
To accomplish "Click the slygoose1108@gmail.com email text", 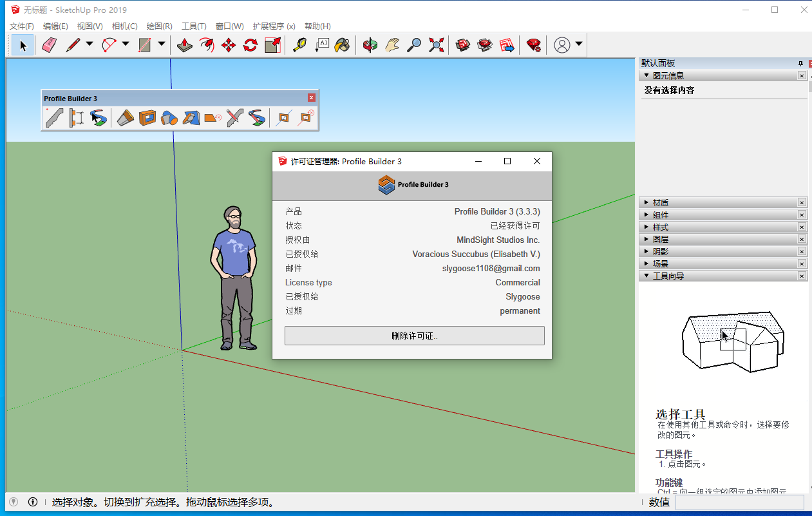I will [491, 268].
